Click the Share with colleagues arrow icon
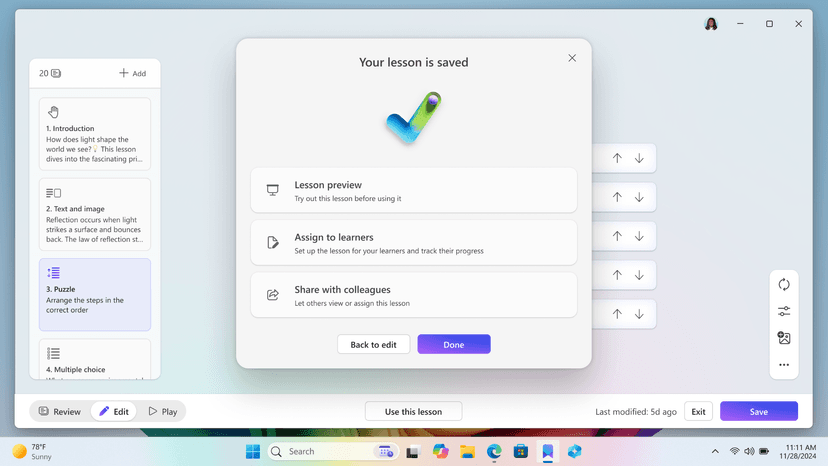This screenshot has height=466, width=828. (272, 295)
